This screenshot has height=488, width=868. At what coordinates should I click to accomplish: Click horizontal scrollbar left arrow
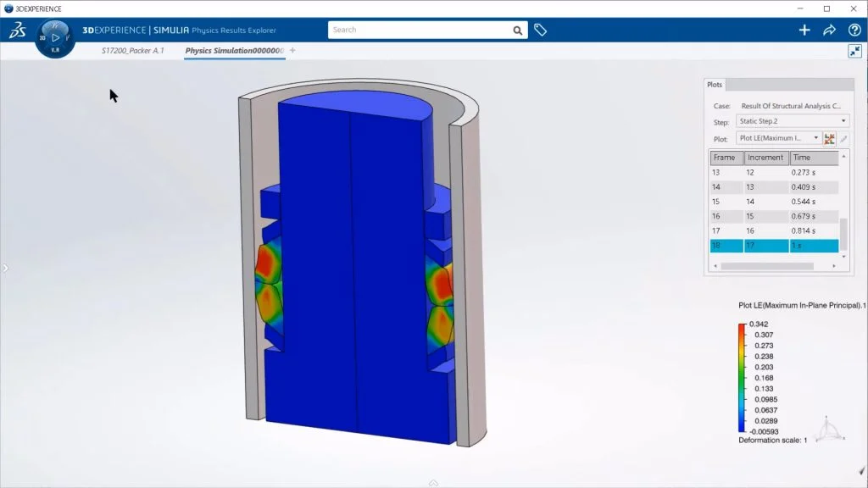coord(715,266)
